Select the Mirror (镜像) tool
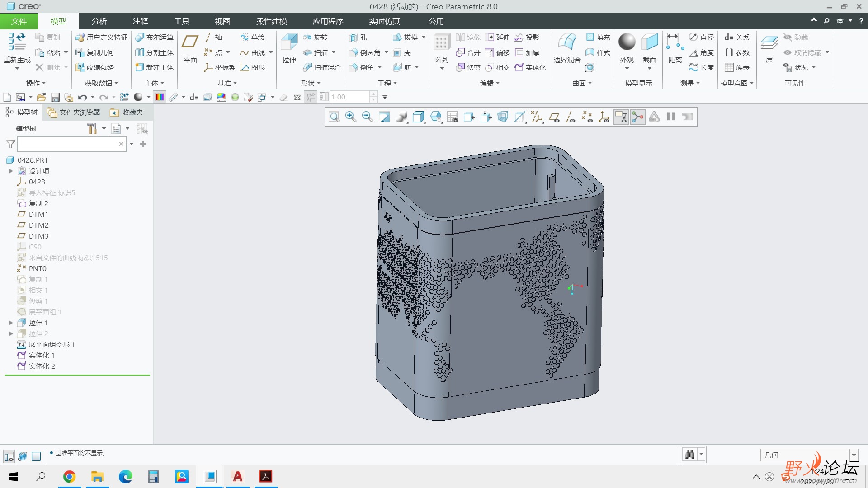The image size is (868, 488). click(468, 37)
